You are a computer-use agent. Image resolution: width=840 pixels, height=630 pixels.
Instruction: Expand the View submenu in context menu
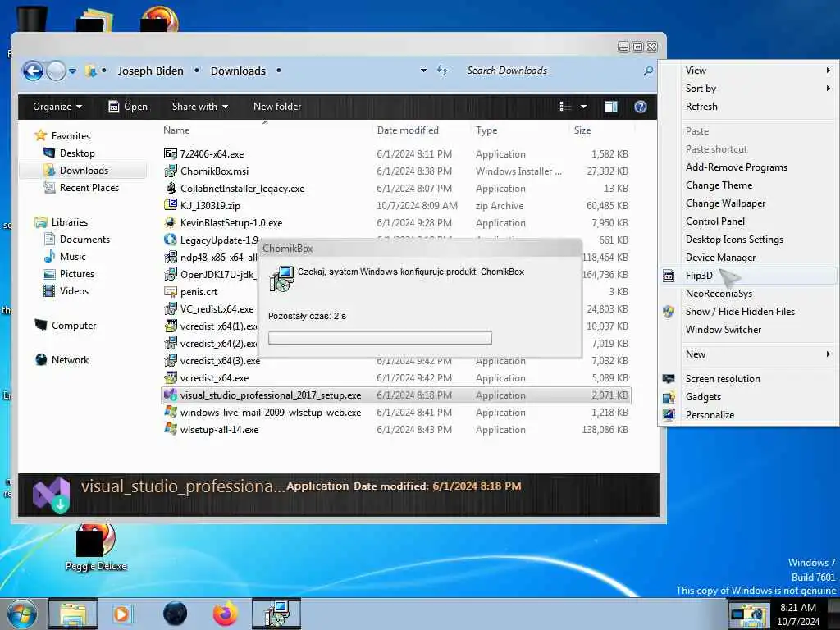tap(748, 71)
